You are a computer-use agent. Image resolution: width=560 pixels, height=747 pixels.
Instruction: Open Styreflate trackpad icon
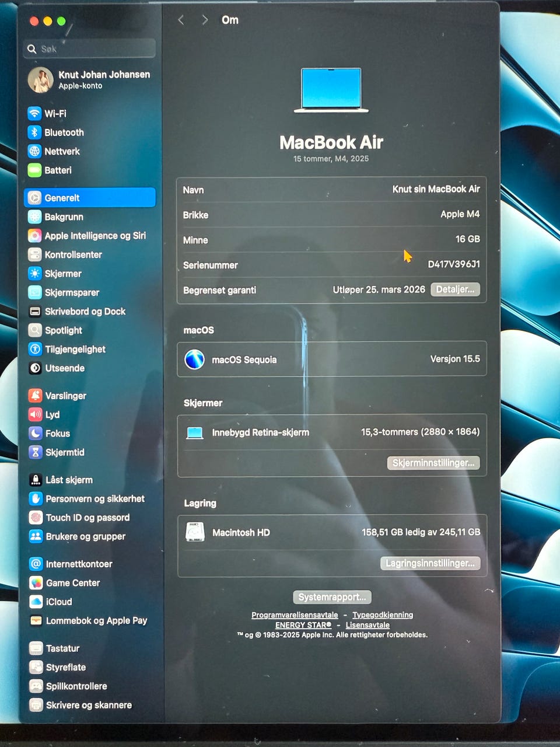point(36,667)
